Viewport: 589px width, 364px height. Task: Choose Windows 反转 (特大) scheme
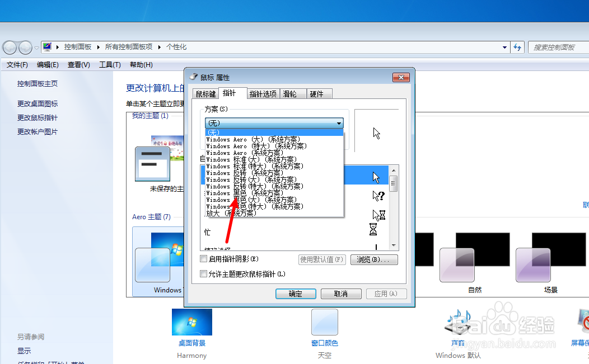pyautogui.click(x=274, y=187)
